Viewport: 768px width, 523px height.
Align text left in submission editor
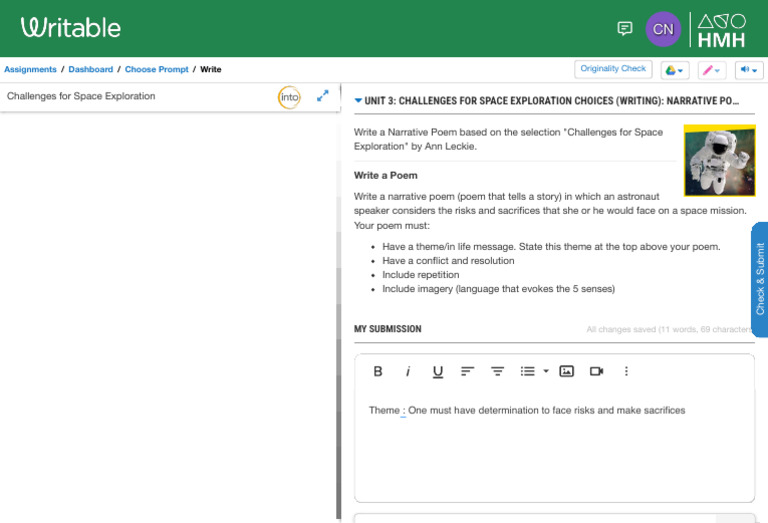467,371
